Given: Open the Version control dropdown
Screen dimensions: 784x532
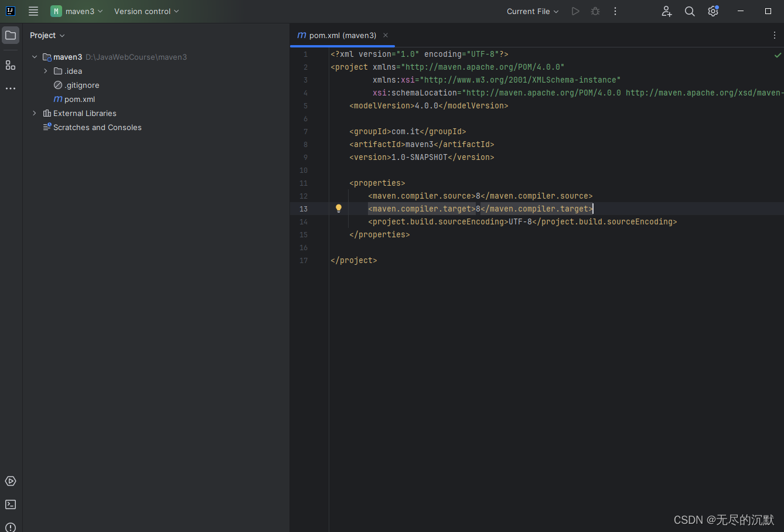Looking at the screenshot, I should coord(146,11).
